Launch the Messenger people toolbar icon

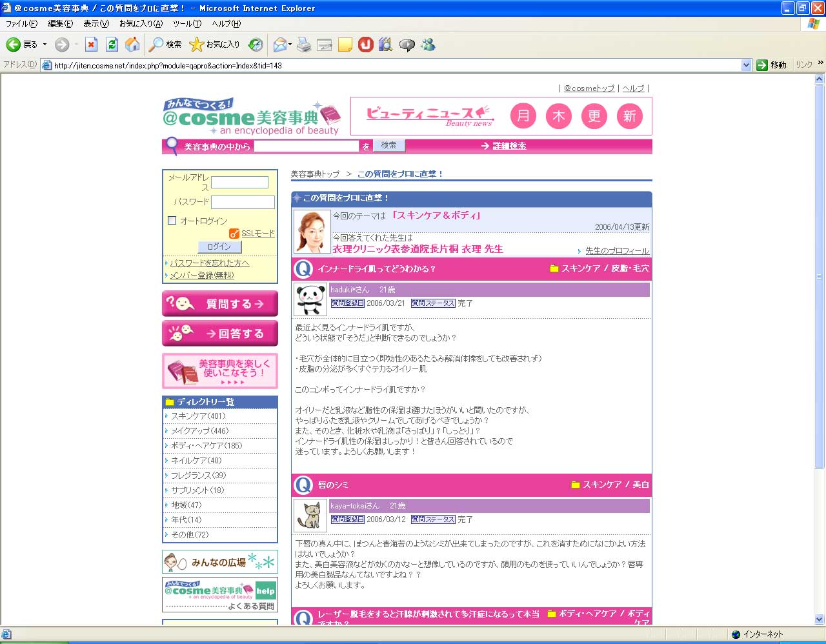pos(428,45)
